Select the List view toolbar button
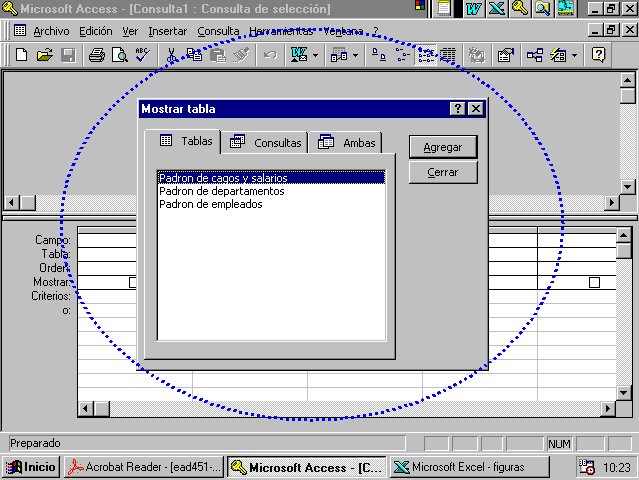The width and height of the screenshot is (639, 480). [425, 55]
